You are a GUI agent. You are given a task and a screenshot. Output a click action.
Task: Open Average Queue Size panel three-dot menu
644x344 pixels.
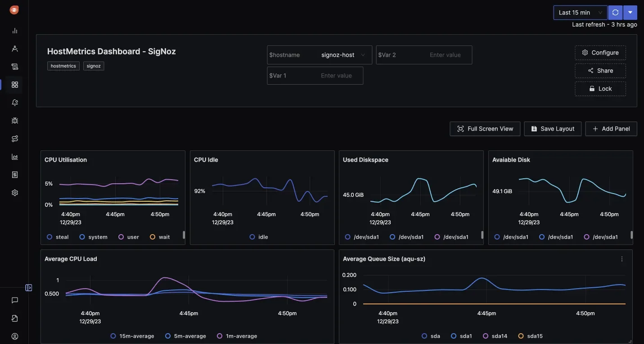622,259
